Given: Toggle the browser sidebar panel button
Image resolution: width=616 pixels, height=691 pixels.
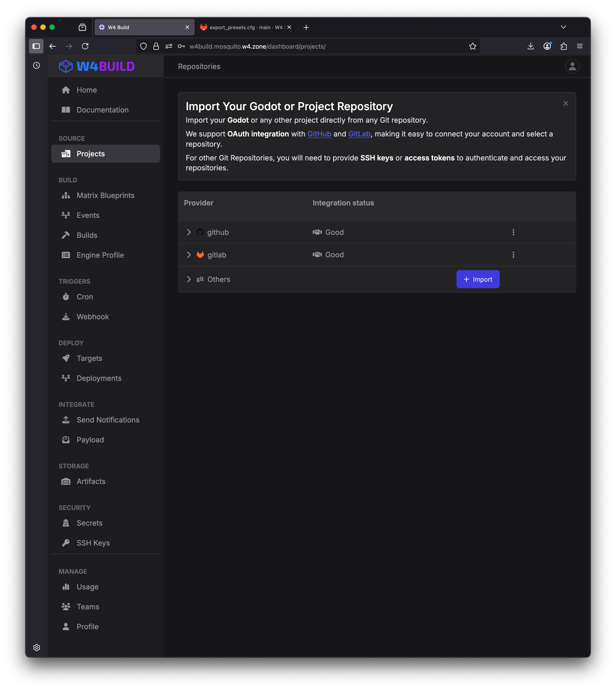Looking at the screenshot, I should coord(36,46).
